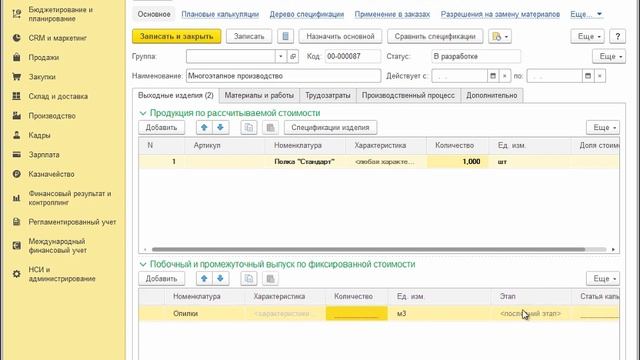Image resolution: width=640 pixels, height=360 pixels.
Task: Click report icon next to Записать
Action: [285, 36]
